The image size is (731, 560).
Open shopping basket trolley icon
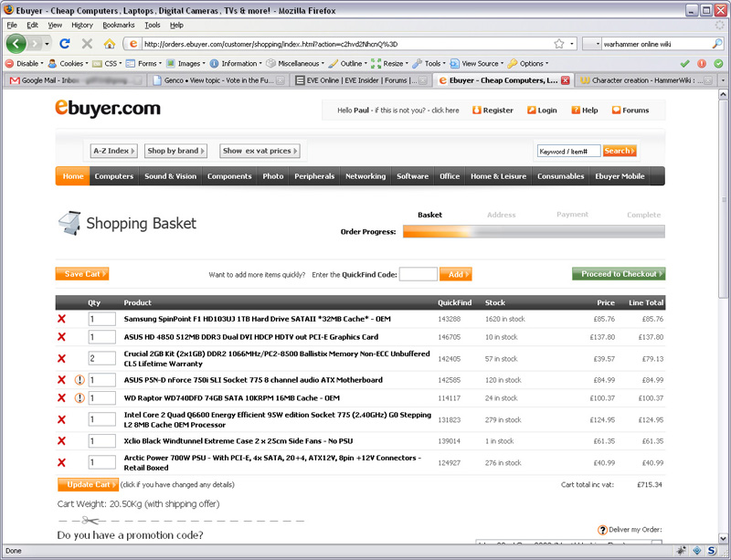click(70, 223)
